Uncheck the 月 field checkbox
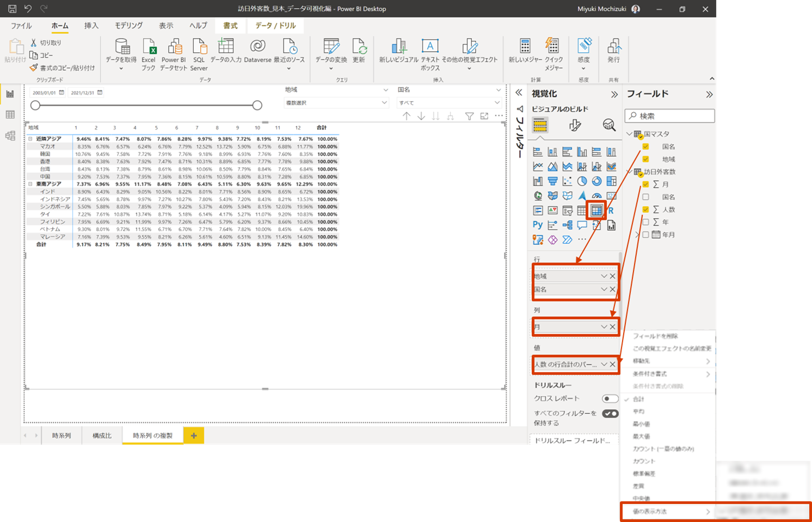The image size is (812, 522). coord(645,184)
